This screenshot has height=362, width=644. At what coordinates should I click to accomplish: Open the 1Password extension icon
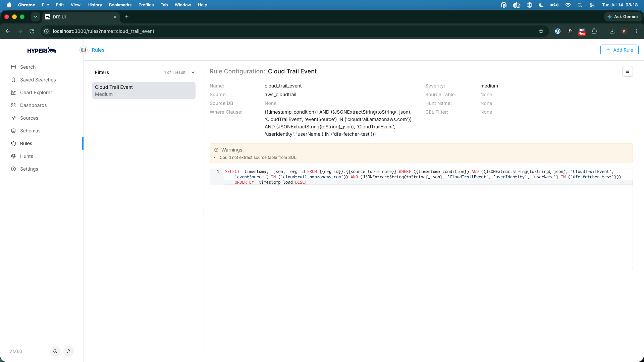558,31
